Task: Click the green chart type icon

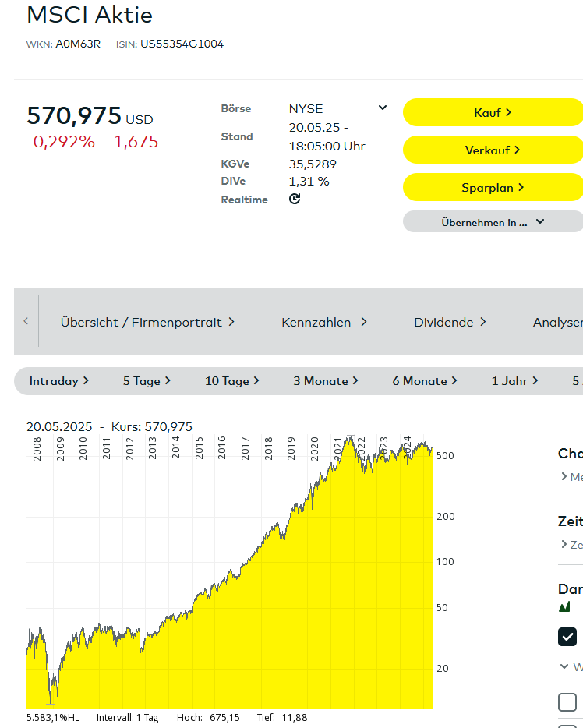Action: click(x=564, y=607)
